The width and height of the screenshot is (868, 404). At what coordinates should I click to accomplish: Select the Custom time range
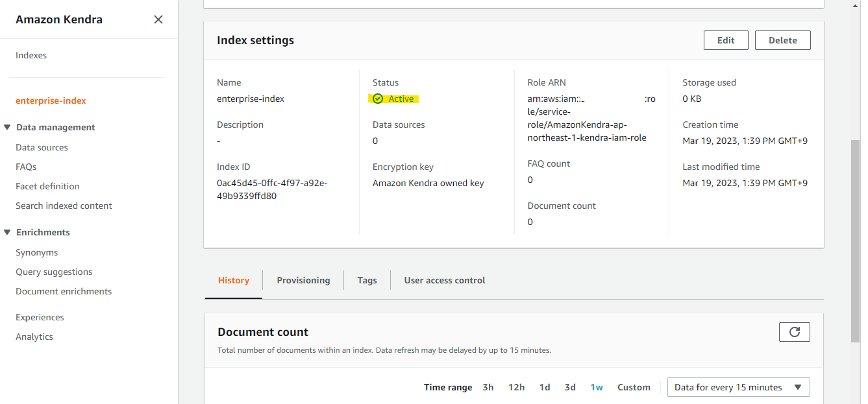634,386
